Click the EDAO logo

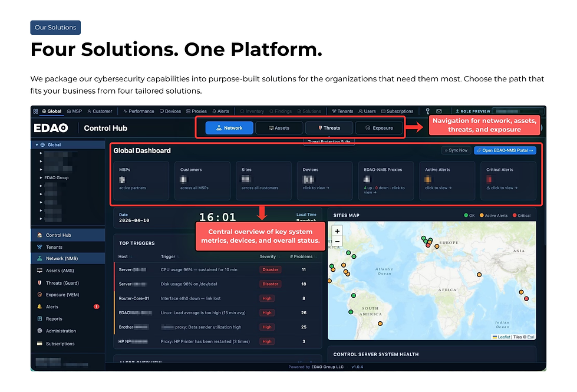pos(51,128)
